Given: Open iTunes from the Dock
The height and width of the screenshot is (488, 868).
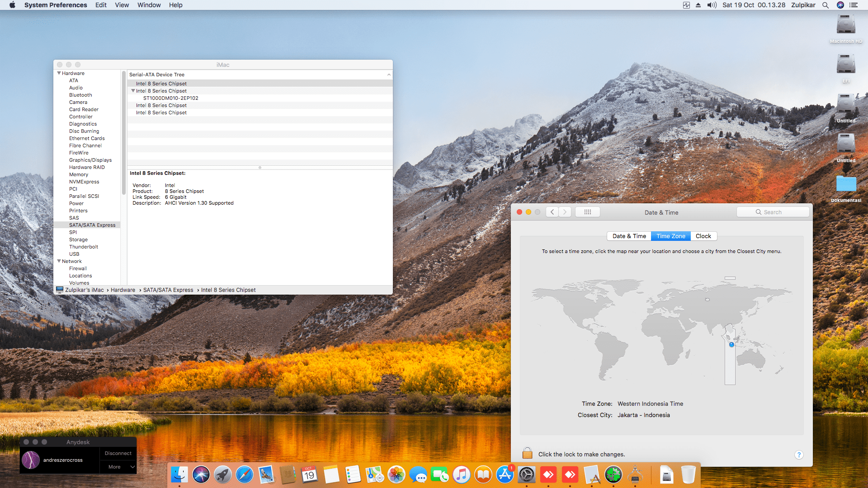Looking at the screenshot, I should 462,474.
